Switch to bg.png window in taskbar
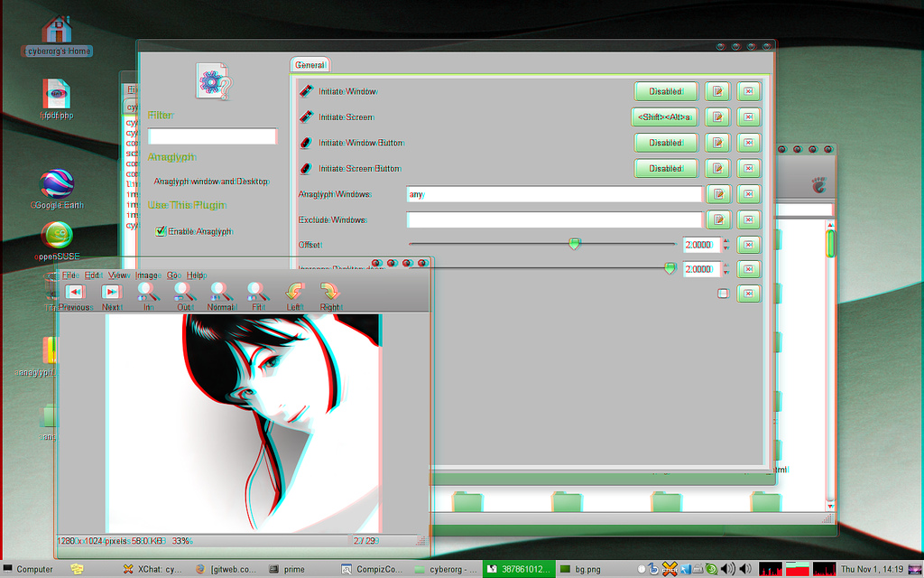The height and width of the screenshot is (578, 924). click(x=581, y=569)
